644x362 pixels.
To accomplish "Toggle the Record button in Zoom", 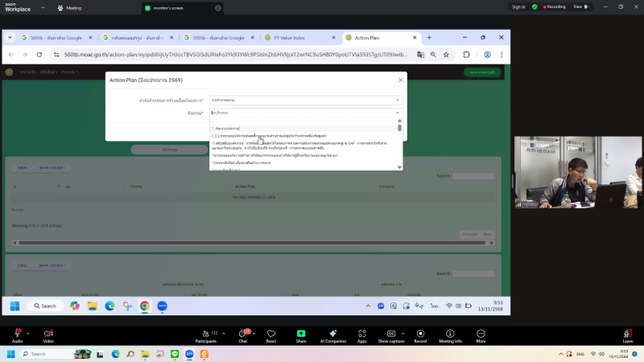I will [x=420, y=333].
